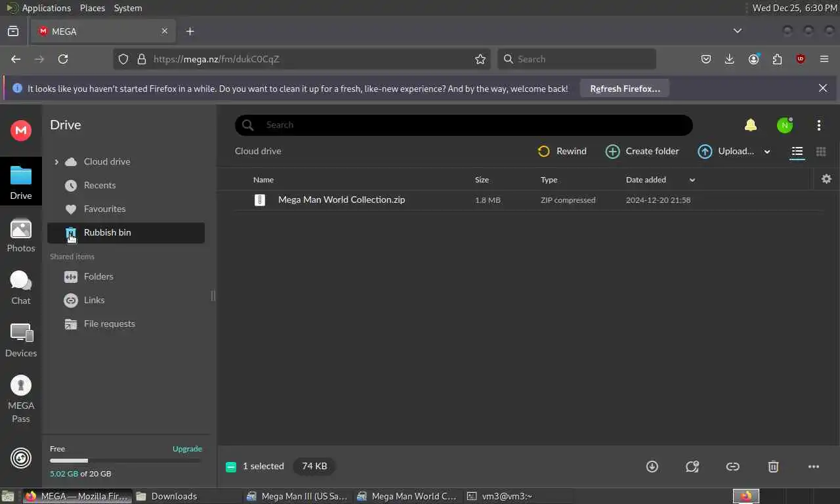Viewport: 840px width, 504px height.
Task: Click the MEGA search field
Action: pos(464,125)
